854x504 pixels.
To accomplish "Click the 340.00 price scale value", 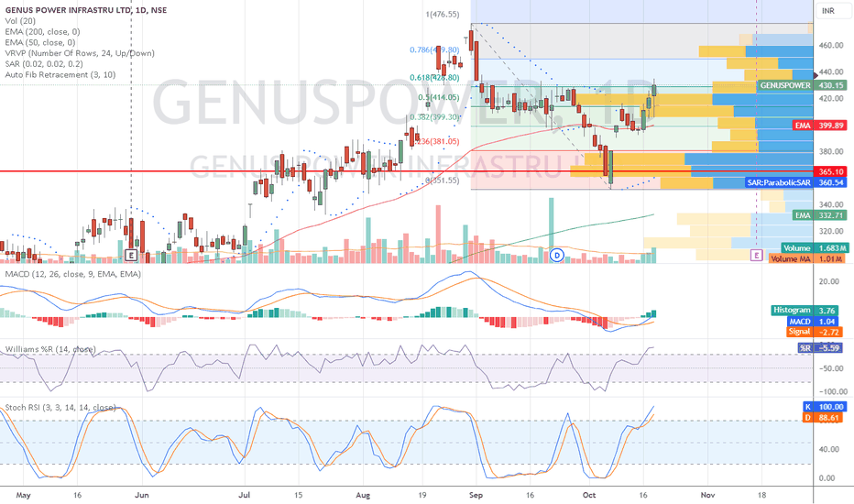I will [x=832, y=205].
